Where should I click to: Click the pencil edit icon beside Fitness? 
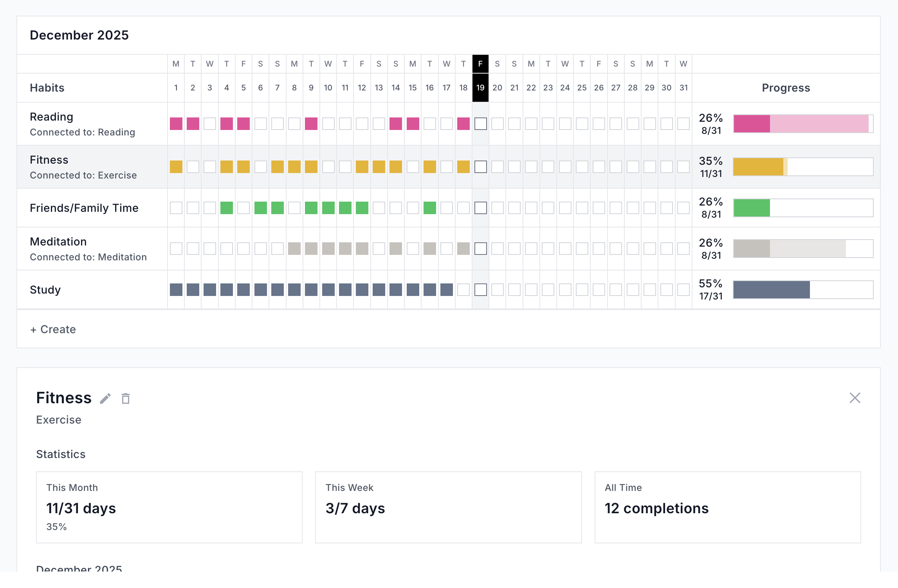105,399
